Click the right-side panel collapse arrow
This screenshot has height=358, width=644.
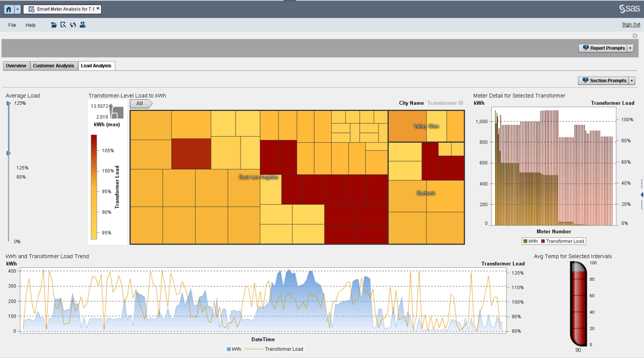(642, 194)
